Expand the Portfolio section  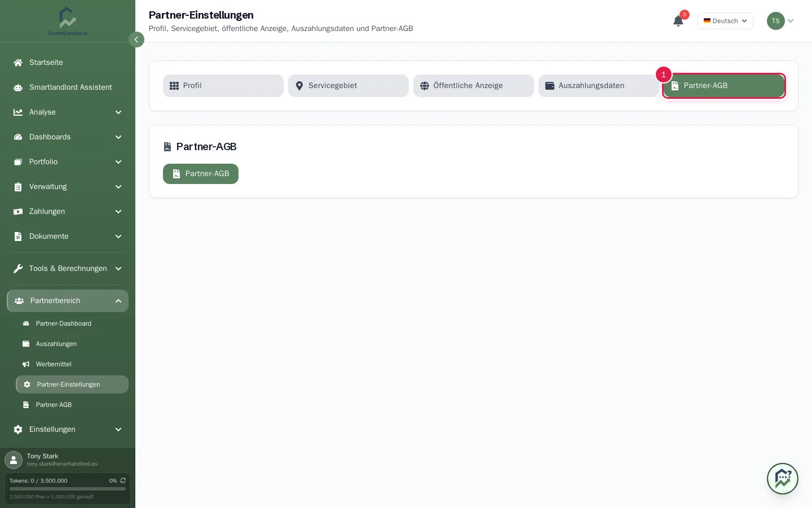coord(68,162)
